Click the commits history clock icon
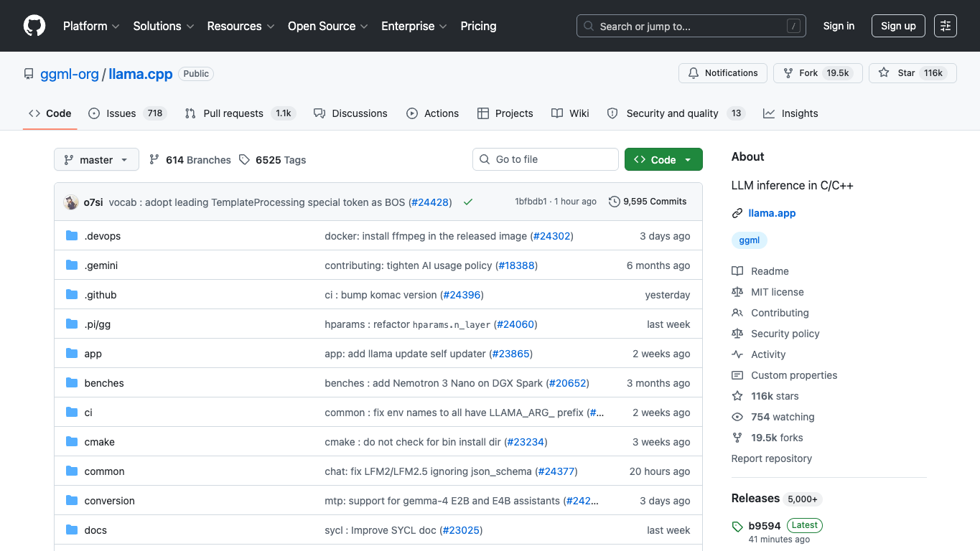 (x=615, y=202)
